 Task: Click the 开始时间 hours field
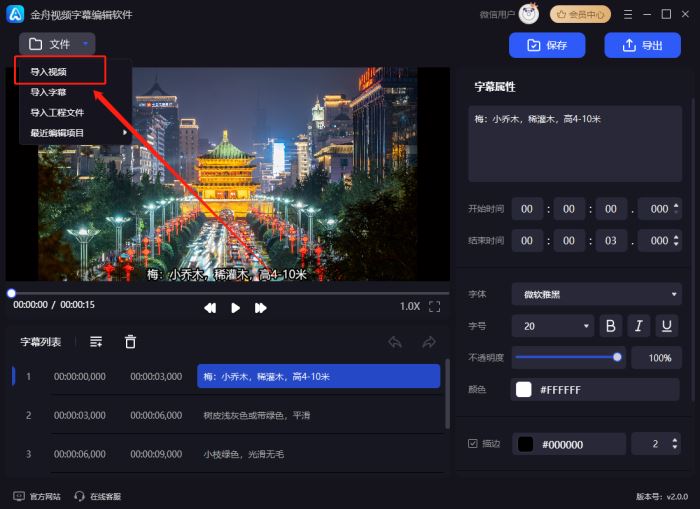527,209
